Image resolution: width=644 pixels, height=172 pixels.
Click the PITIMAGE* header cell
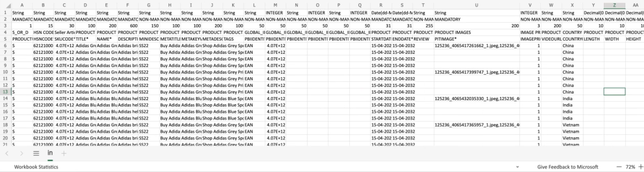477,39
